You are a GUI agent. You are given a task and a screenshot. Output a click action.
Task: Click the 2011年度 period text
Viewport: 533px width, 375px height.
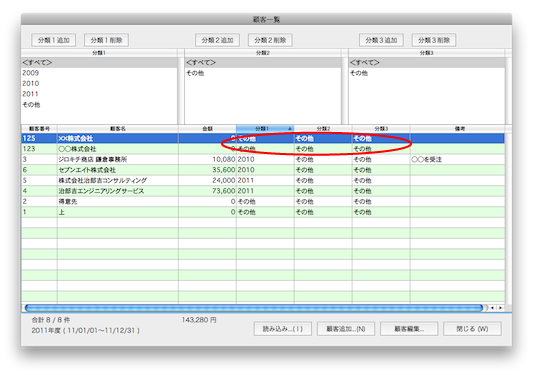coord(85,330)
